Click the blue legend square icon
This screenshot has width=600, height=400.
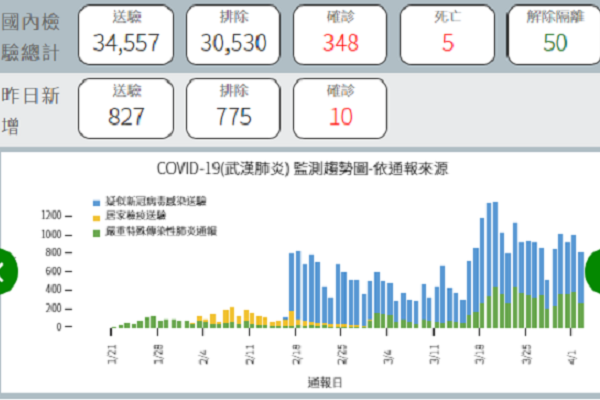tap(95, 201)
